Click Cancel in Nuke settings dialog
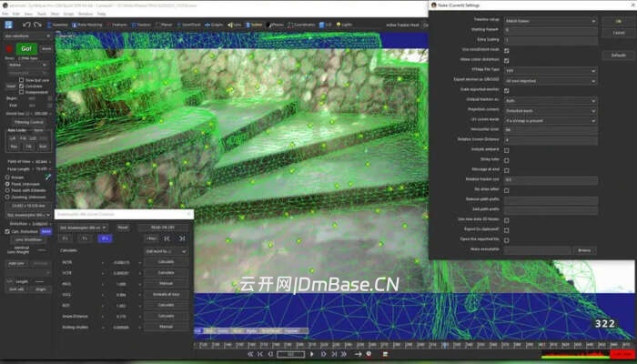 pyautogui.click(x=618, y=33)
